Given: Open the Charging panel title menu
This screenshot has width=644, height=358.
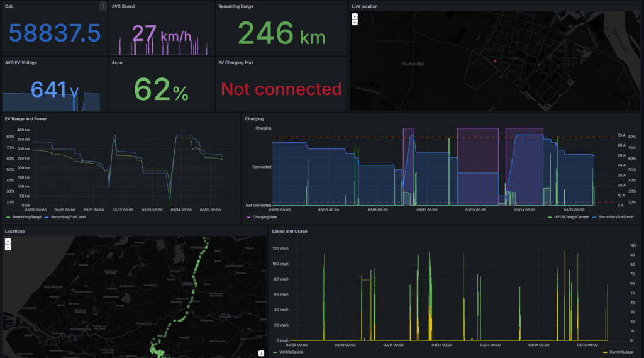Looking at the screenshot, I should coord(255,118).
